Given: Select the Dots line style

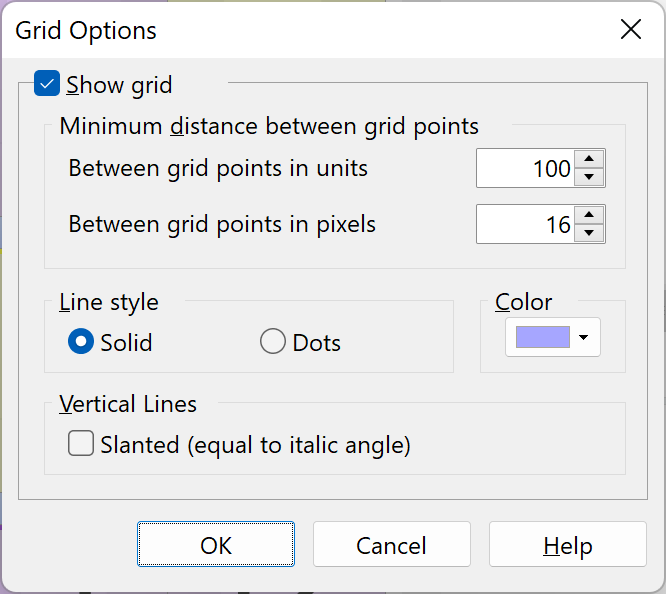Looking at the screenshot, I should click(273, 341).
